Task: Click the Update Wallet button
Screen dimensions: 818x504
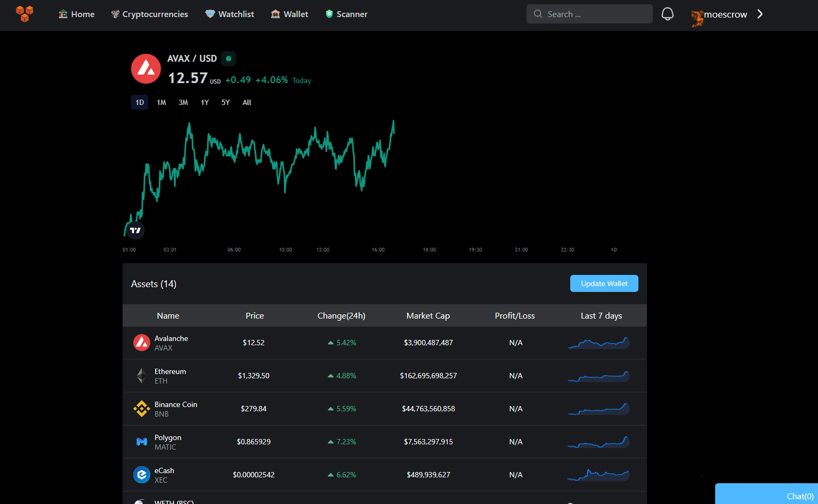Action: pyautogui.click(x=604, y=283)
